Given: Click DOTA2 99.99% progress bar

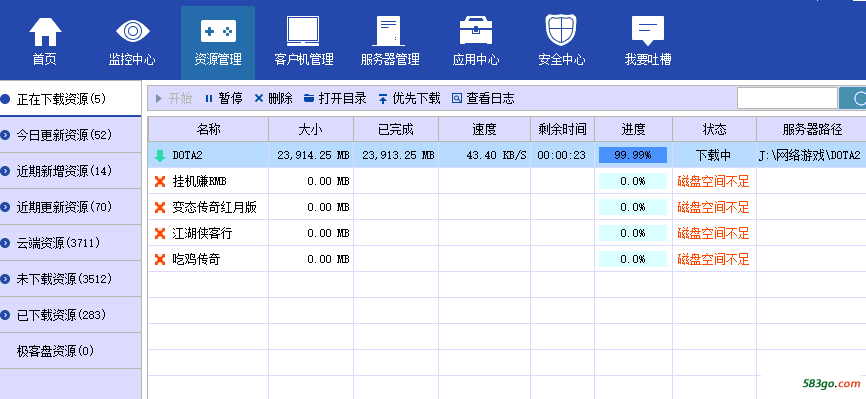Looking at the screenshot, I should (x=633, y=155).
